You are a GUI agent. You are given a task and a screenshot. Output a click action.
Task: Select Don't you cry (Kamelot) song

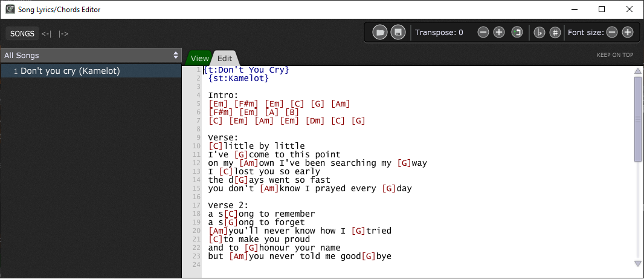[91, 71]
